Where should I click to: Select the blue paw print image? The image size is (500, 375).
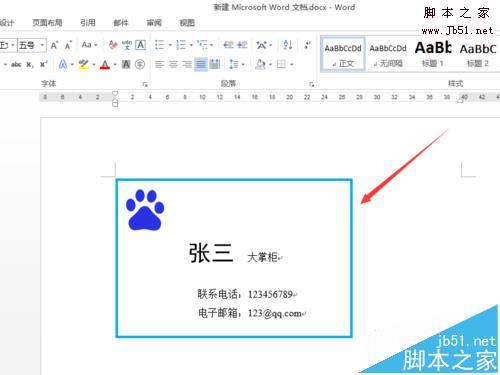[x=145, y=210]
